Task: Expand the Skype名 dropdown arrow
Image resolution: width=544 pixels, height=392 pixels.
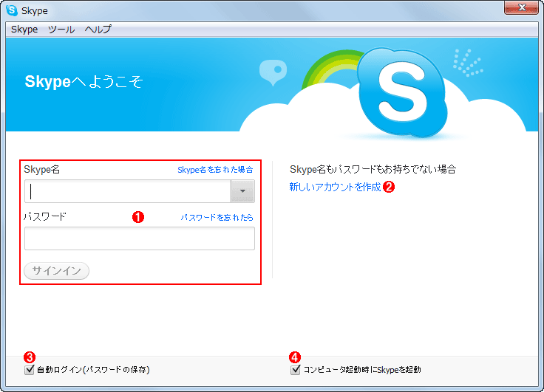Action: (x=243, y=191)
